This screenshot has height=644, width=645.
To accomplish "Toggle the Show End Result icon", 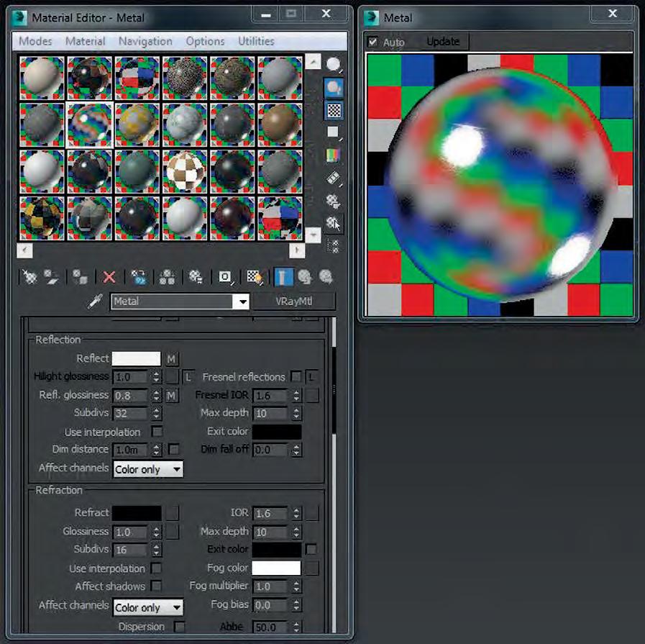I will click(x=283, y=277).
